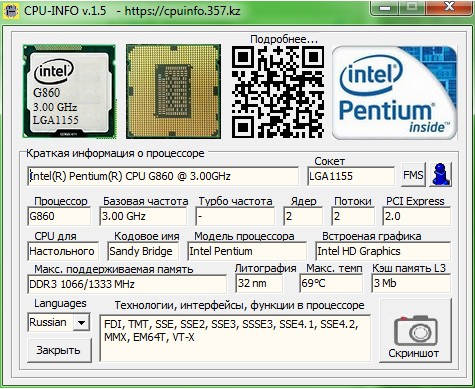Click the PCI Express field showing 2.0
The width and height of the screenshot is (475, 389).
coord(417,216)
